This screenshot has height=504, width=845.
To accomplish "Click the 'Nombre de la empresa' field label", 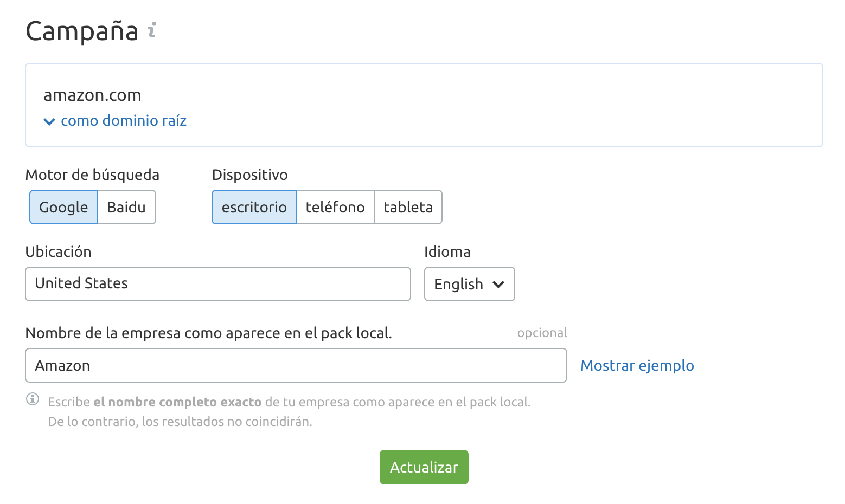I will [208, 333].
